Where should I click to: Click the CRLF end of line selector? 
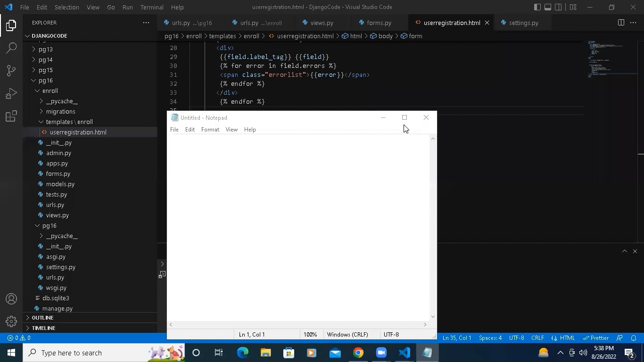click(537, 338)
